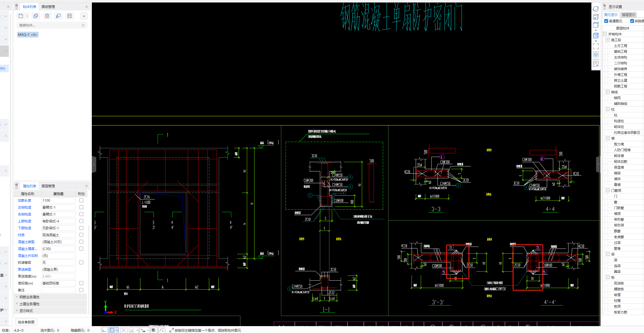Collapse the 所有构件 tree node
Screen dimensions: 644x333
(x=605, y=34)
